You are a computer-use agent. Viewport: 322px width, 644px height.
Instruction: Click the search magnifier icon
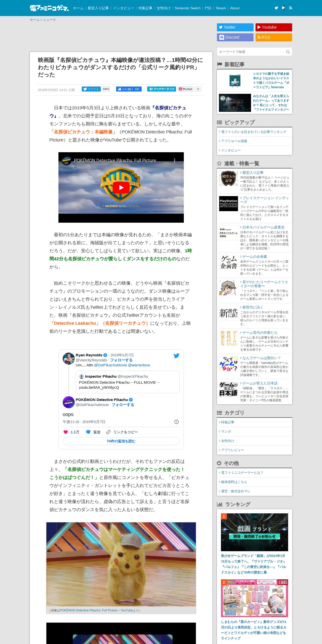click(x=288, y=52)
